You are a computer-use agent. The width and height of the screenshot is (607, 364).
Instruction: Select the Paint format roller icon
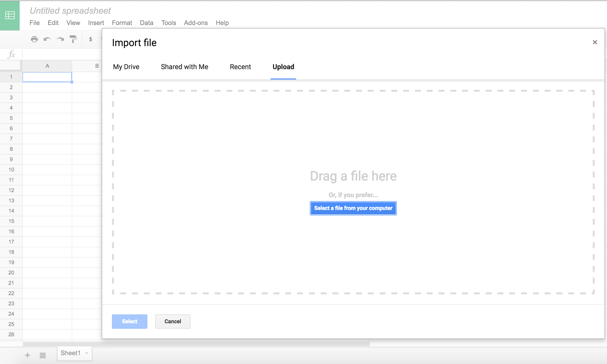click(x=73, y=39)
